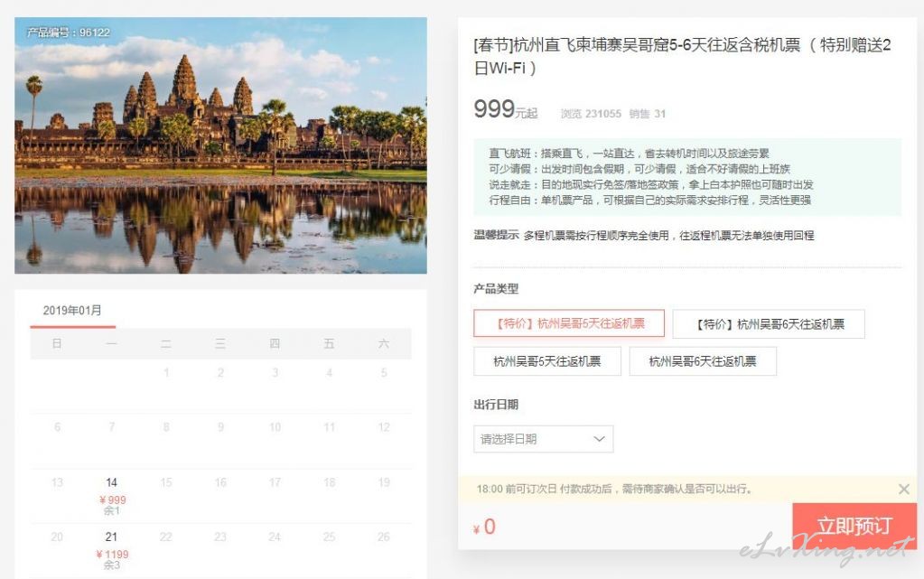The height and width of the screenshot is (579, 924).
Task: Click the 18:00 前可订次日 notice text
Action: tap(614, 489)
